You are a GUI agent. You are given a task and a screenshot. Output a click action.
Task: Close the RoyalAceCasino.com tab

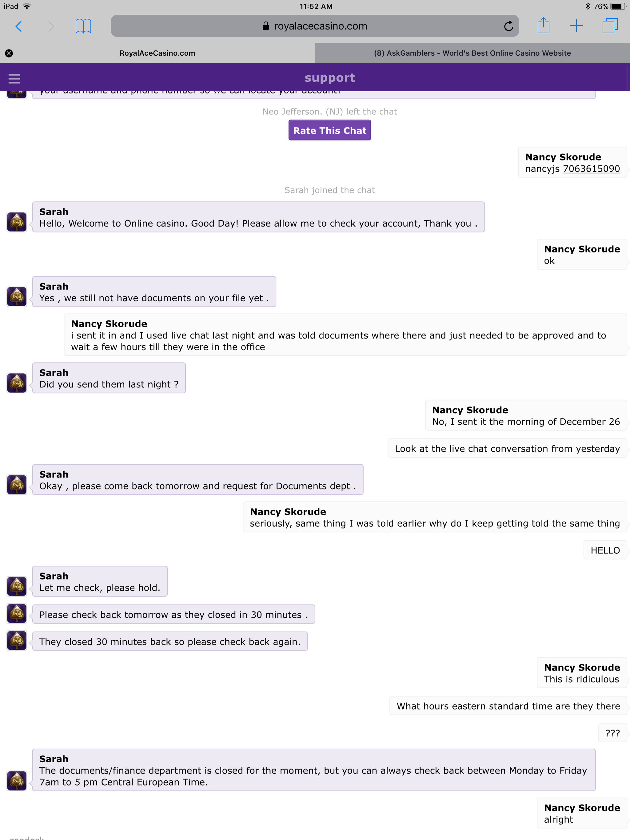tap(9, 53)
